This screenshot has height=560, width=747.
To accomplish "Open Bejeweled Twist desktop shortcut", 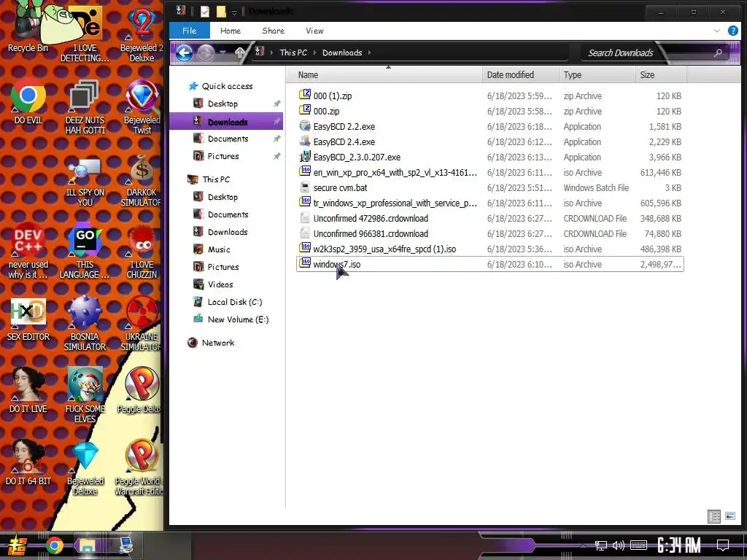I will click(x=142, y=106).
